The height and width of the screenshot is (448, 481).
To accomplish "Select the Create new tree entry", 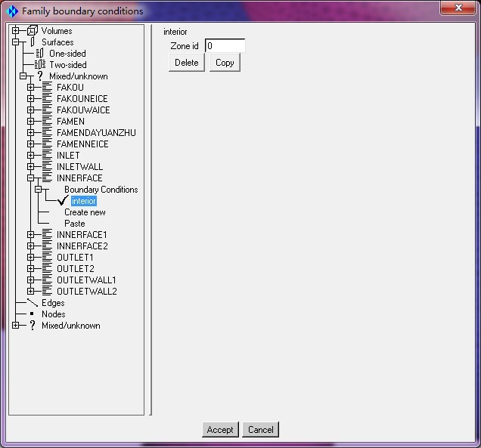I will (x=85, y=212).
